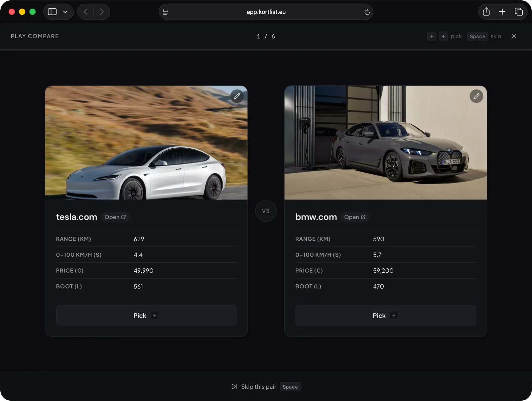Show the tab overview

(519, 12)
